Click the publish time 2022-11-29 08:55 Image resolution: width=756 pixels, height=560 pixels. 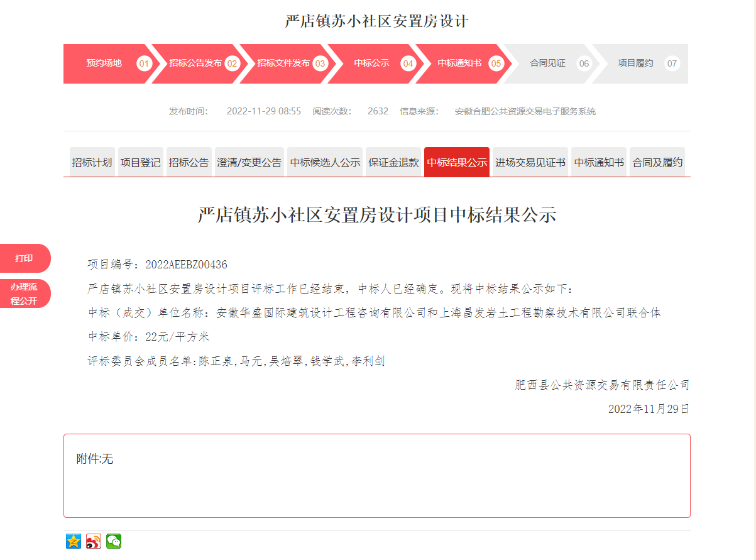click(x=264, y=111)
